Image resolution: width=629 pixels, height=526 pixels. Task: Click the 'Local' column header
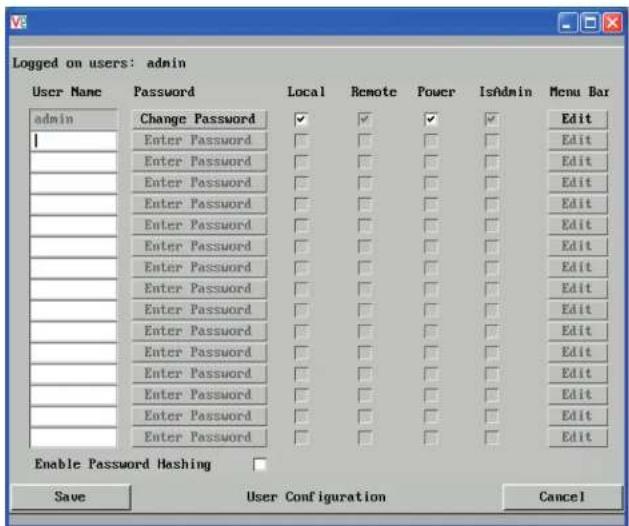tap(306, 92)
